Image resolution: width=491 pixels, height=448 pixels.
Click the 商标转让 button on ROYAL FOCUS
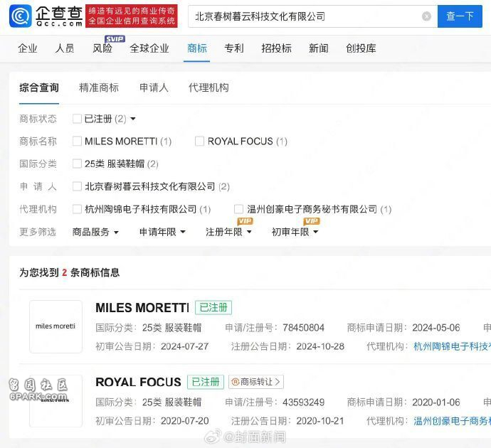tap(256, 382)
